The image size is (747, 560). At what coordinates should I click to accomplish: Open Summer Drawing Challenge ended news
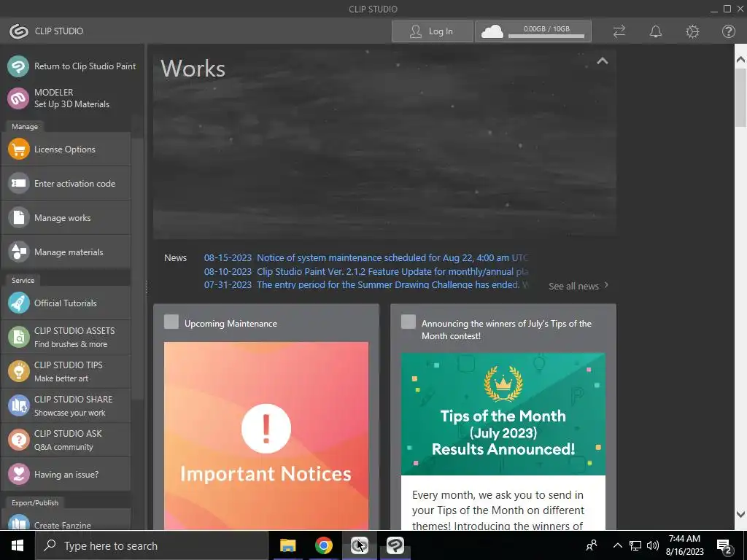coord(366,285)
